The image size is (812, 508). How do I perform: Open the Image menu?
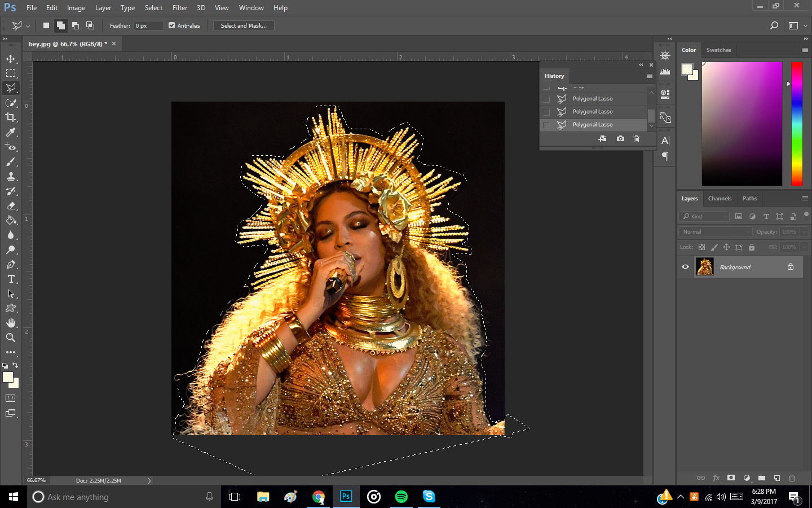pos(76,8)
